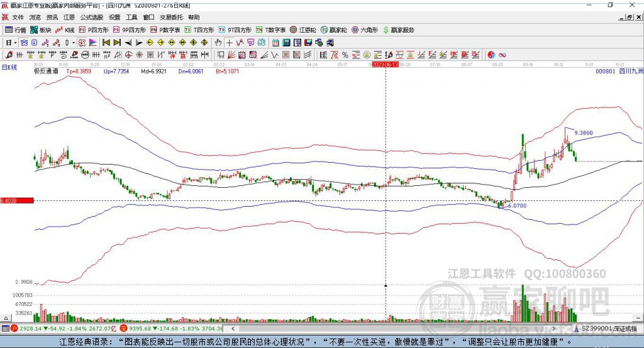Open the 9T四方形 tool

(235, 30)
